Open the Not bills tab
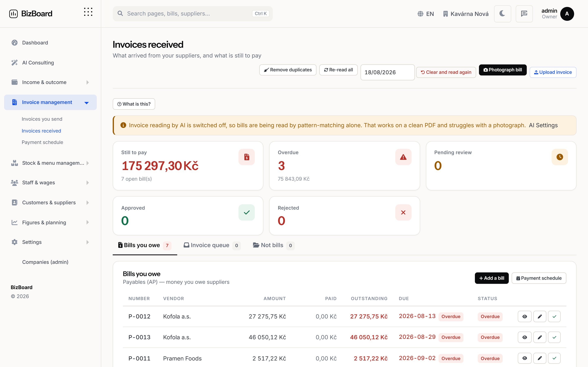The height and width of the screenshot is (367, 588). coord(274,245)
